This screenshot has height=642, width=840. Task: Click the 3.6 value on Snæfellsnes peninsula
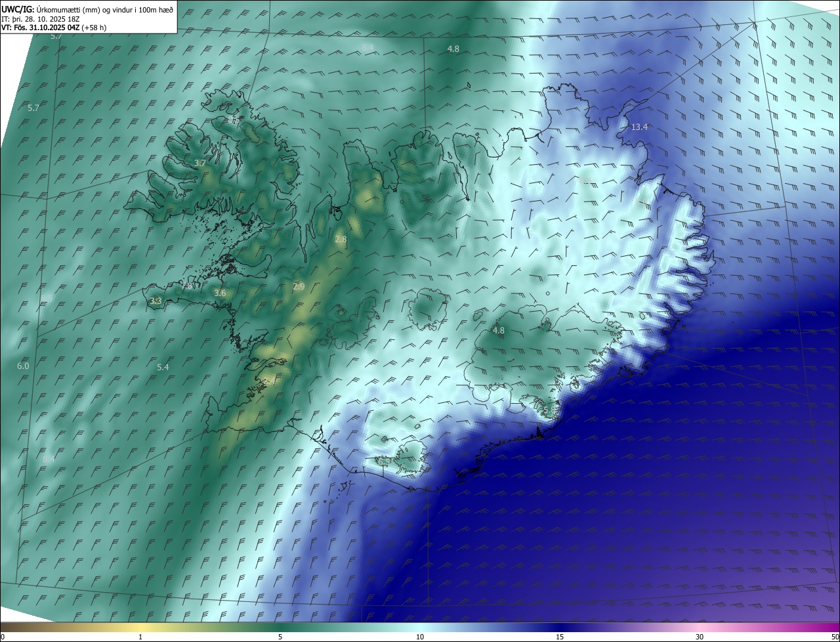[x=220, y=293]
